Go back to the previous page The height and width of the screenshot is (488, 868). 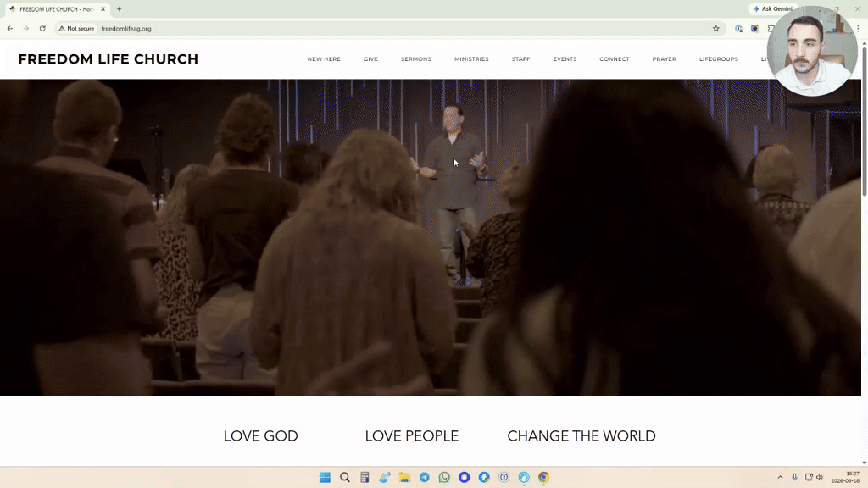coord(10,28)
